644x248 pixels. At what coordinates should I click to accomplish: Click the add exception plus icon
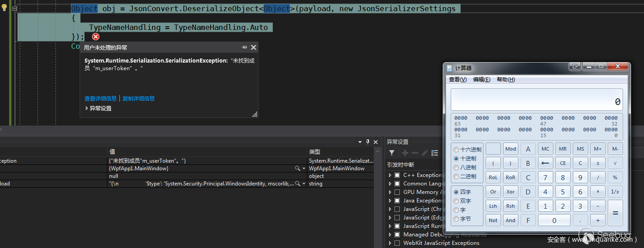point(405,153)
